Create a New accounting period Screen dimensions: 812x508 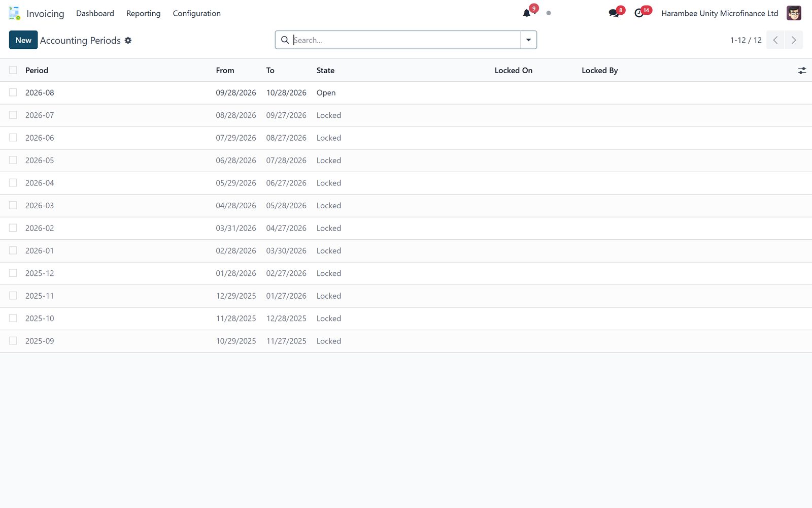tap(23, 40)
